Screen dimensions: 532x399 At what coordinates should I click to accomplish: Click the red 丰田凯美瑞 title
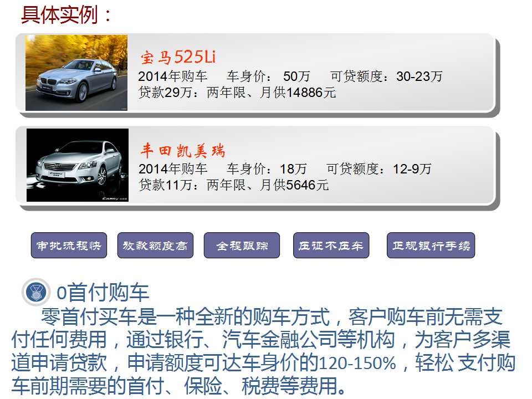click(183, 150)
